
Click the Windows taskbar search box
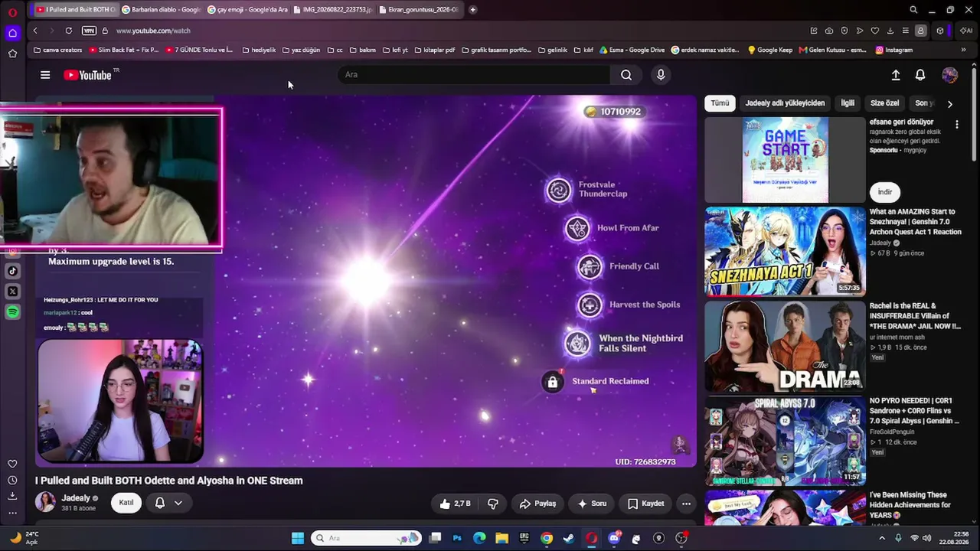pyautogui.click(x=367, y=538)
